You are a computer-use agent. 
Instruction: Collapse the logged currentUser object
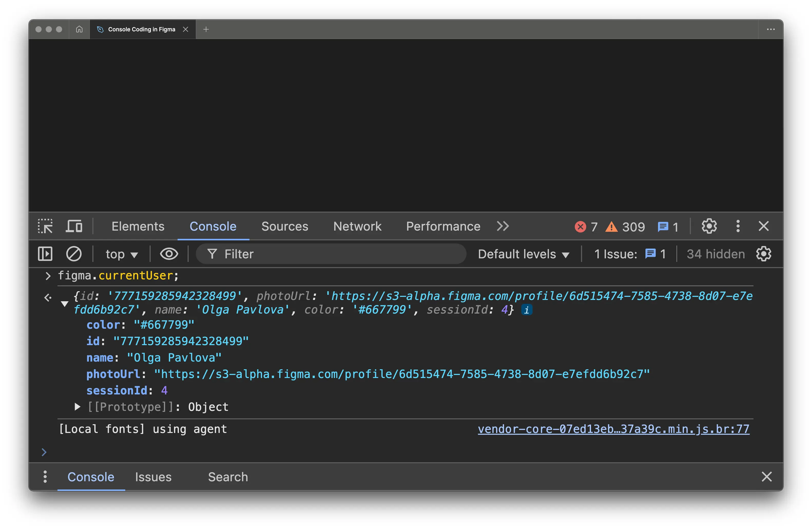click(64, 304)
